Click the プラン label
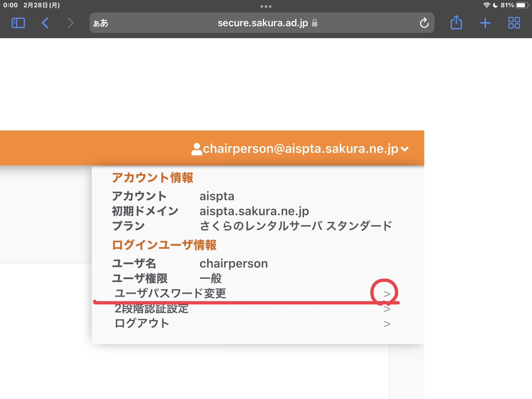 [x=128, y=226]
